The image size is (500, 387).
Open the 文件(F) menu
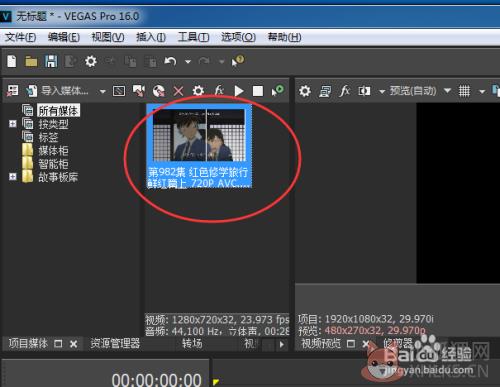(20, 37)
